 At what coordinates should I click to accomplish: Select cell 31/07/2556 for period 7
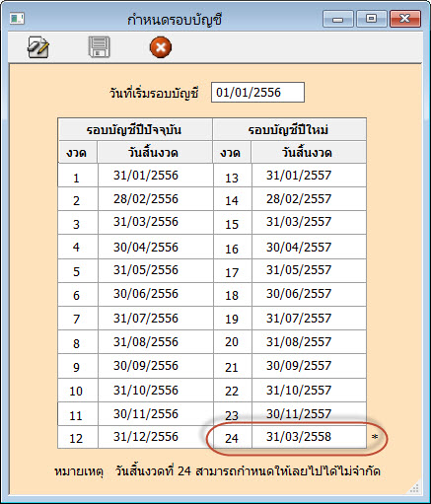156,319
